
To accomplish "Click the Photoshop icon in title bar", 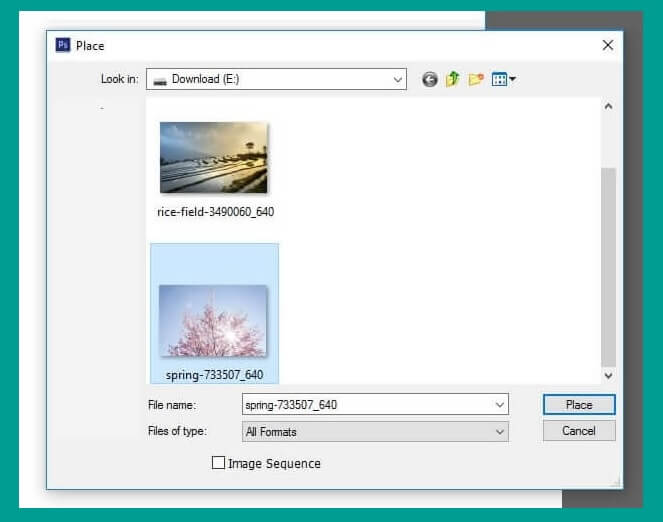I will (x=63, y=45).
